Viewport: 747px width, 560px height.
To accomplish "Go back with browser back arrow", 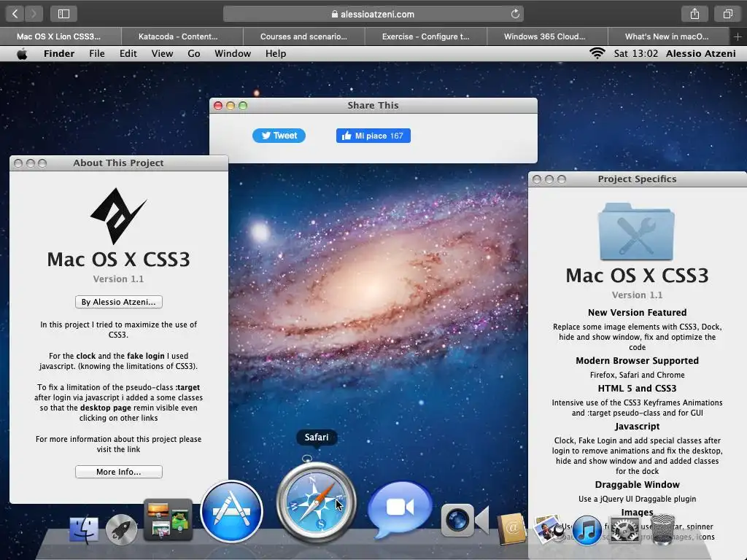I will (x=15, y=14).
